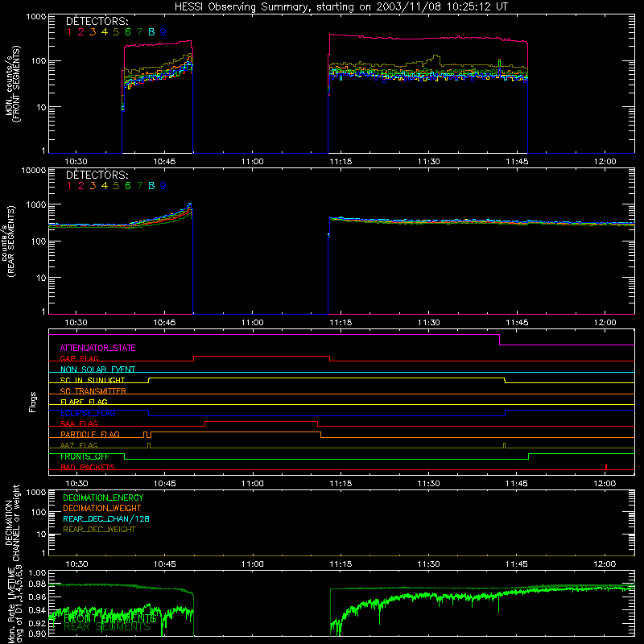Click the HESSI Observing Summary title text
The height and width of the screenshot is (644, 644).
click(x=341, y=7)
